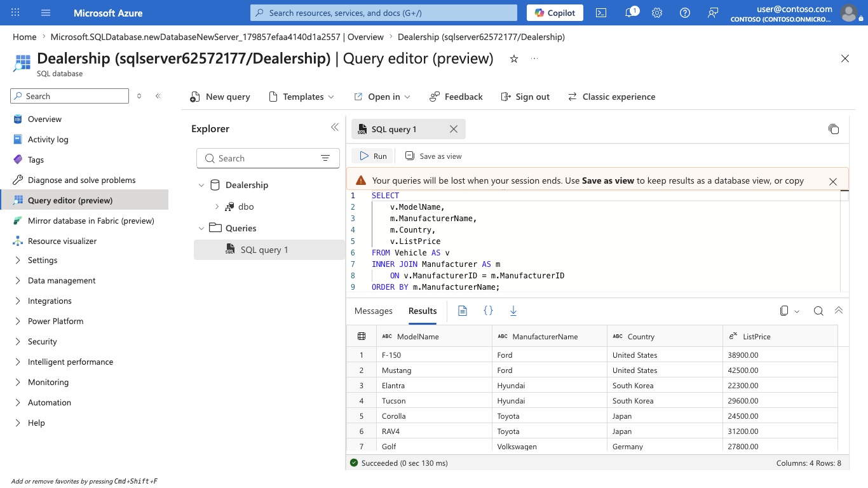The height and width of the screenshot is (488, 868).
Task: Collapse the Dealership database node
Action: [x=201, y=185]
